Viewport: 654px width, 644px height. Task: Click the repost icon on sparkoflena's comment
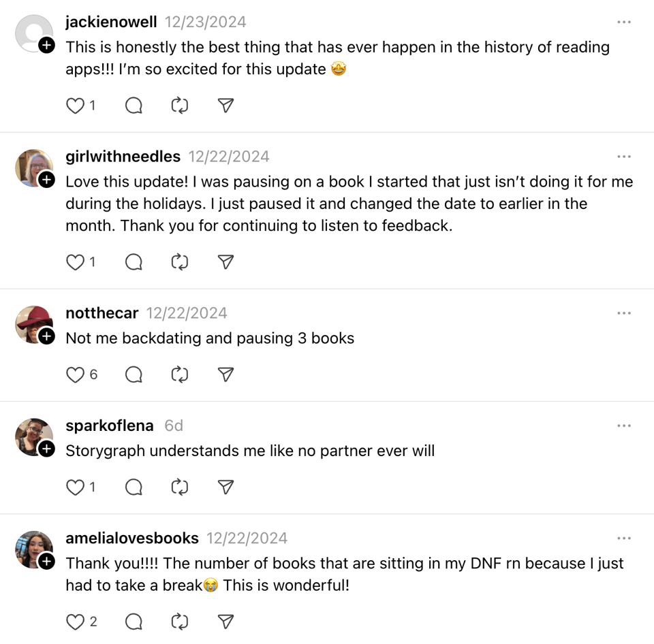click(179, 487)
